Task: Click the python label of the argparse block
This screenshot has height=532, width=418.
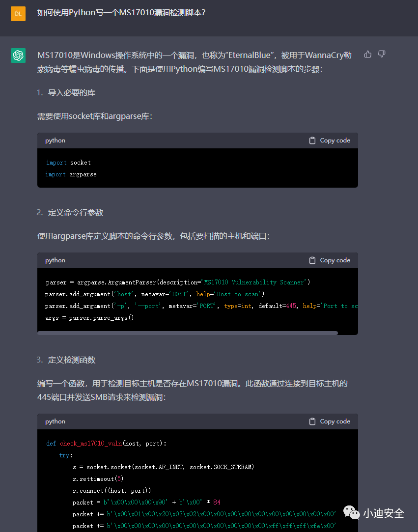Action: tap(56, 260)
